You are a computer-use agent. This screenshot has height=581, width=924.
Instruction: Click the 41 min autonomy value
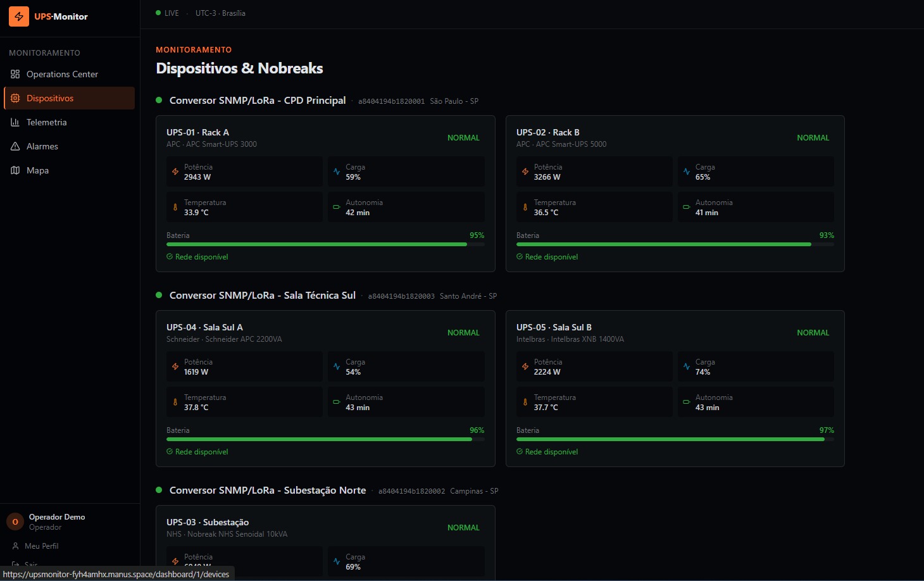click(707, 213)
